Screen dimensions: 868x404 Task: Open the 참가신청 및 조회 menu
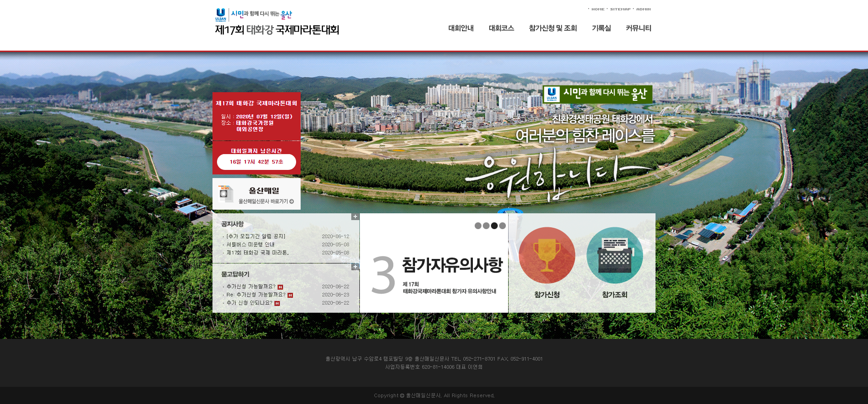[553, 28]
